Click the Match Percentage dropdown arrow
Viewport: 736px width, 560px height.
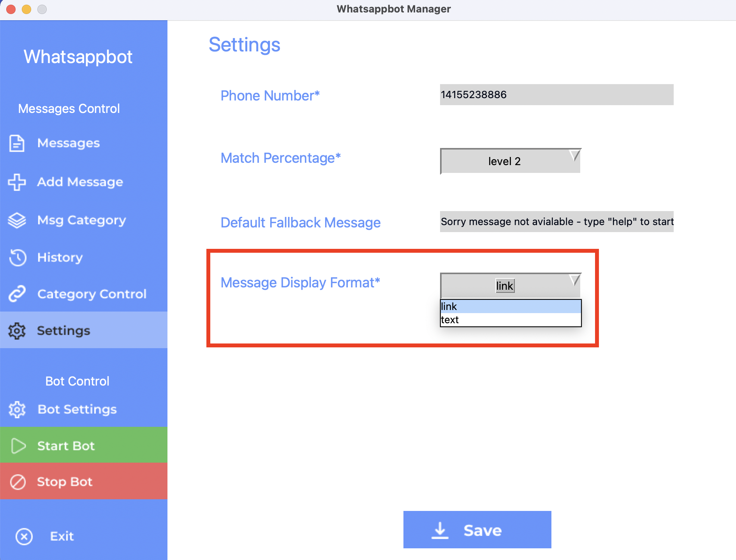point(574,155)
